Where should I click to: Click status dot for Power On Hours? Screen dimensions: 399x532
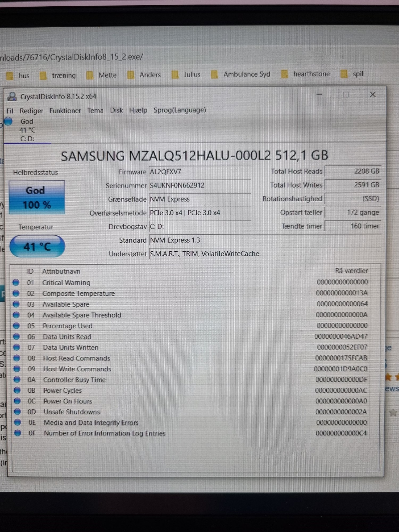[x=18, y=401]
